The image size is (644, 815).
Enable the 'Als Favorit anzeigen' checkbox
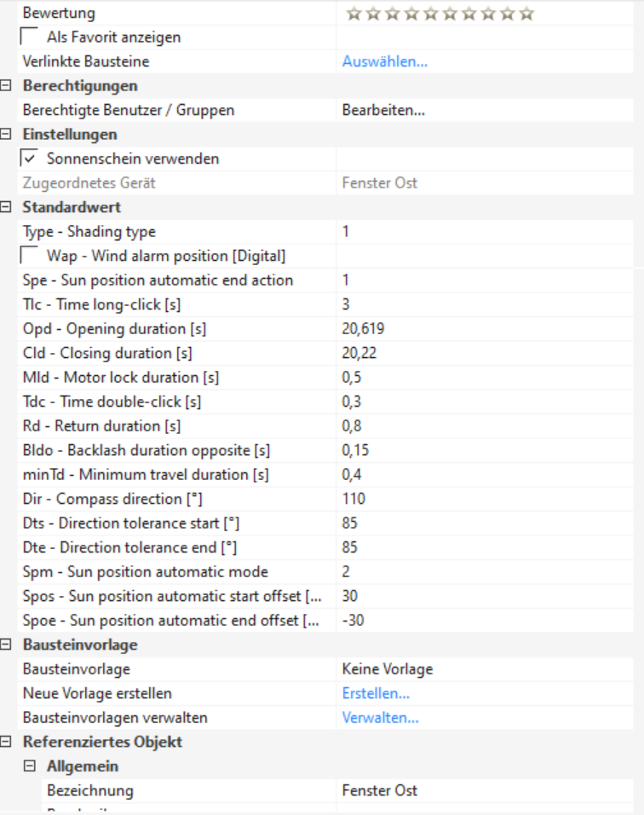point(29,38)
